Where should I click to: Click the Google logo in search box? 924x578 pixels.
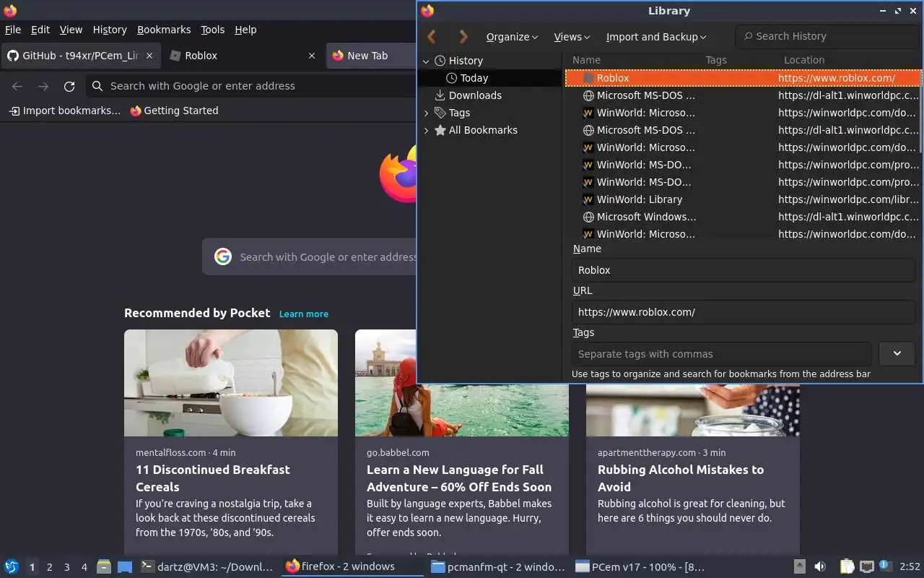point(223,256)
